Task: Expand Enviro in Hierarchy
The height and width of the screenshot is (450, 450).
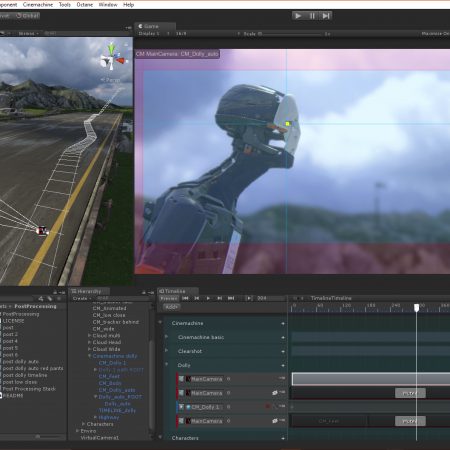Action: tap(77, 431)
